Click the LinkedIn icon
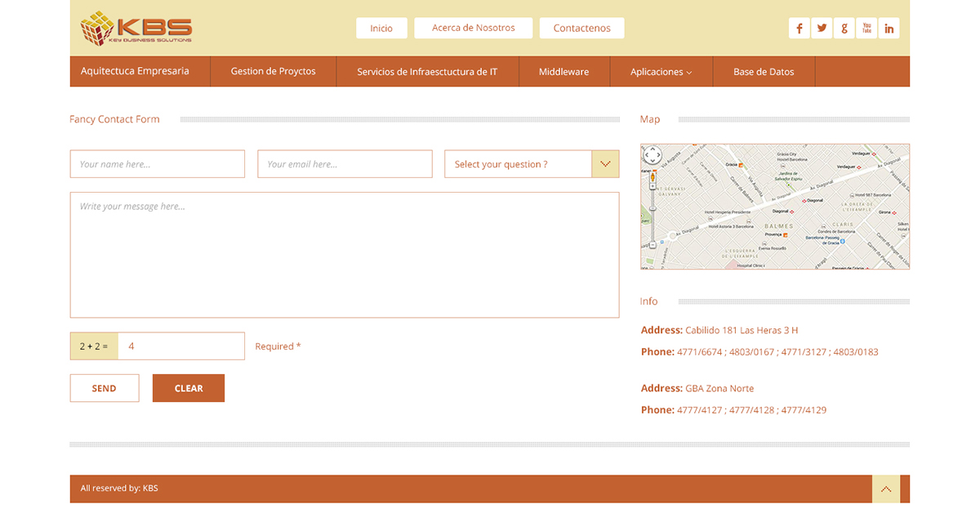The image size is (980, 531). tap(889, 29)
